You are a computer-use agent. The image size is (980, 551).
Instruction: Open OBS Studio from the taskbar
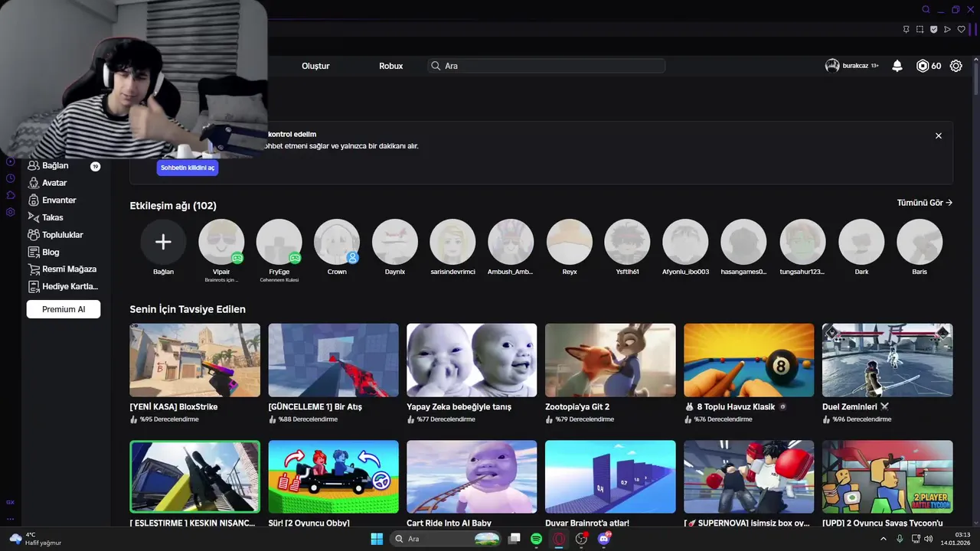click(x=582, y=539)
